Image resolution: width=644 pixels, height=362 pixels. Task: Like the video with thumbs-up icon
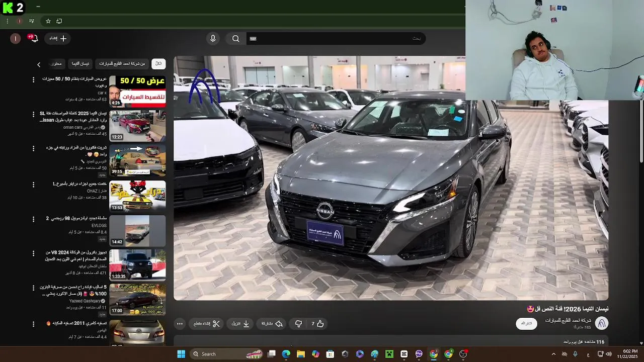coord(317,324)
